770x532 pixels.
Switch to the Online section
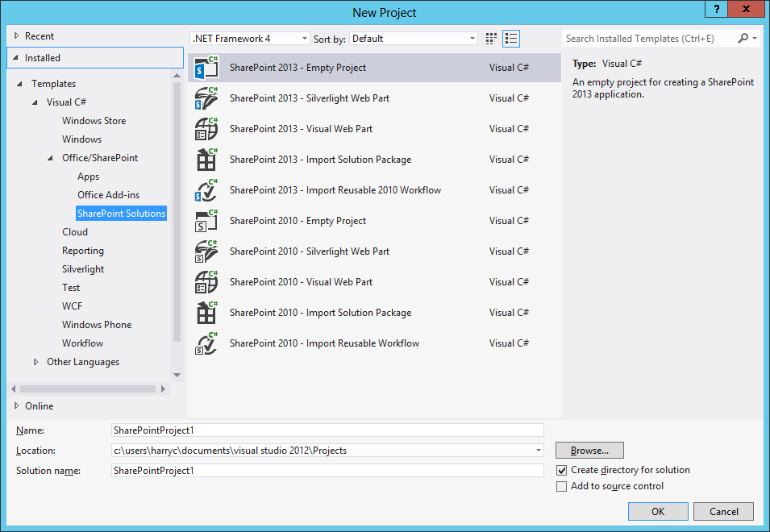click(36, 405)
